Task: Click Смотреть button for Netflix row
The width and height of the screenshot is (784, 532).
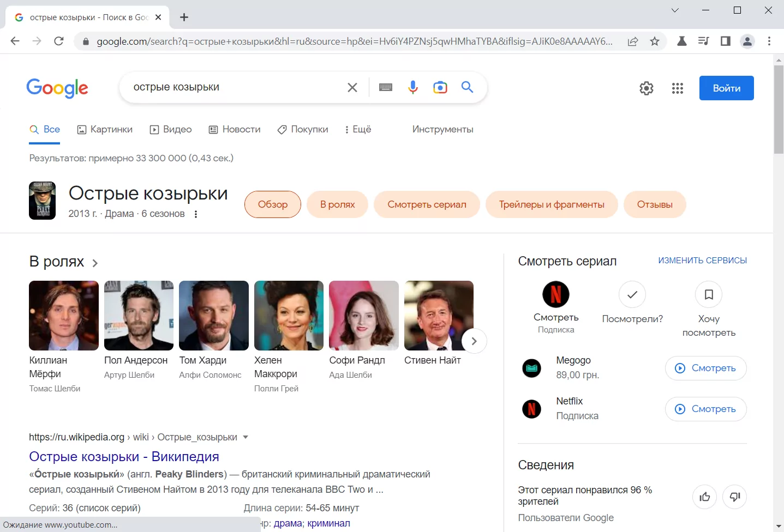Action: point(706,409)
